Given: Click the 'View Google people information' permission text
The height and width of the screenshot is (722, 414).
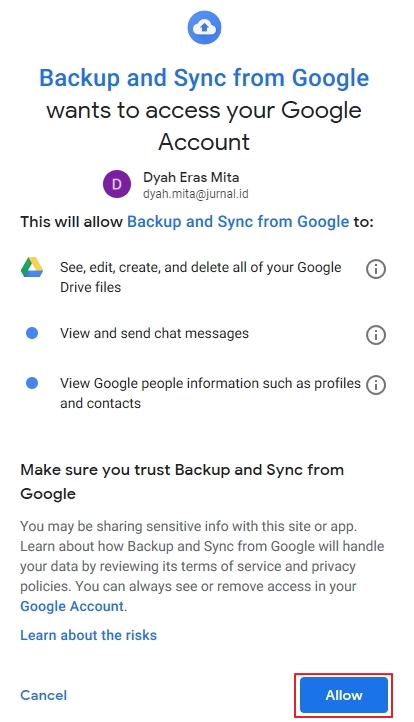Looking at the screenshot, I should tap(210, 393).
